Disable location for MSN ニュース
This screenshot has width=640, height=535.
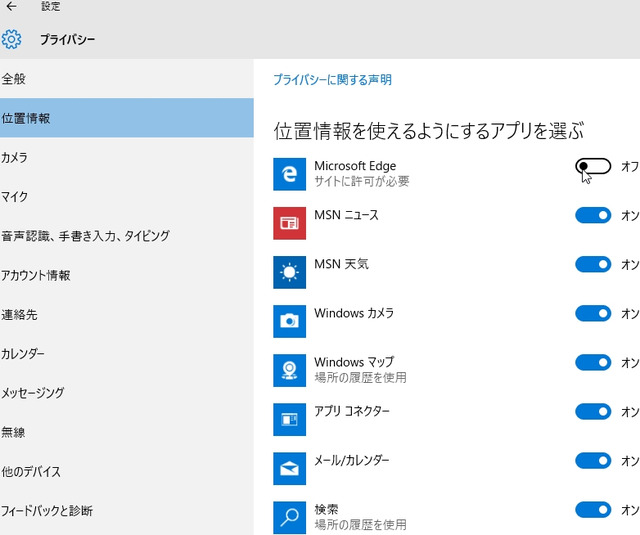tap(593, 215)
